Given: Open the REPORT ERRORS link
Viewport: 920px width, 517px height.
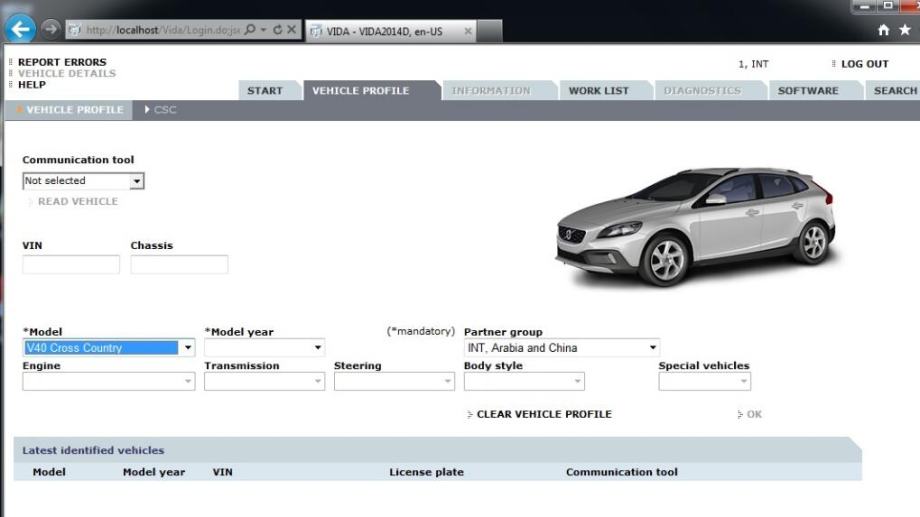Looking at the screenshot, I should [62, 62].
